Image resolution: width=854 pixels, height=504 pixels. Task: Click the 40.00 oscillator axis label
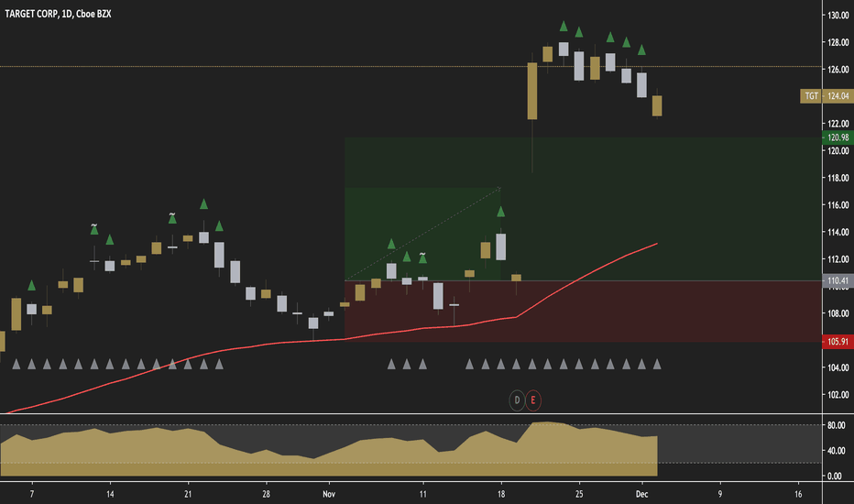(x=837, y=451)
